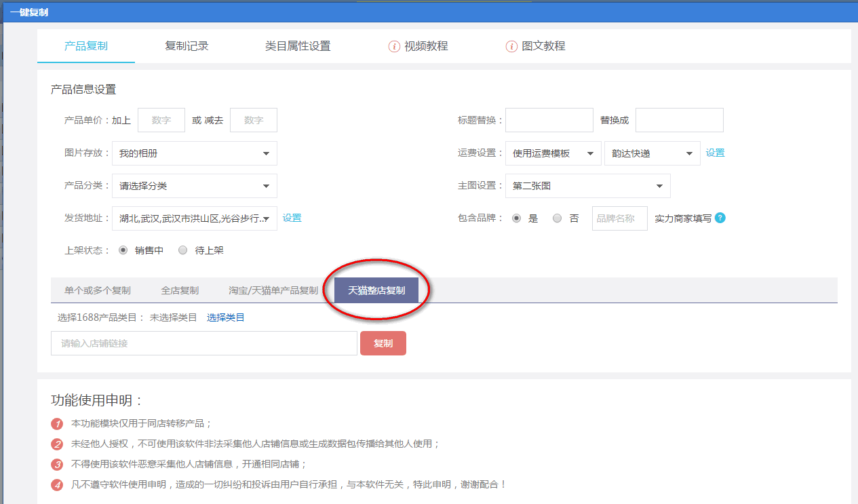Open the 韵达快递 courier dropdown

652,153
